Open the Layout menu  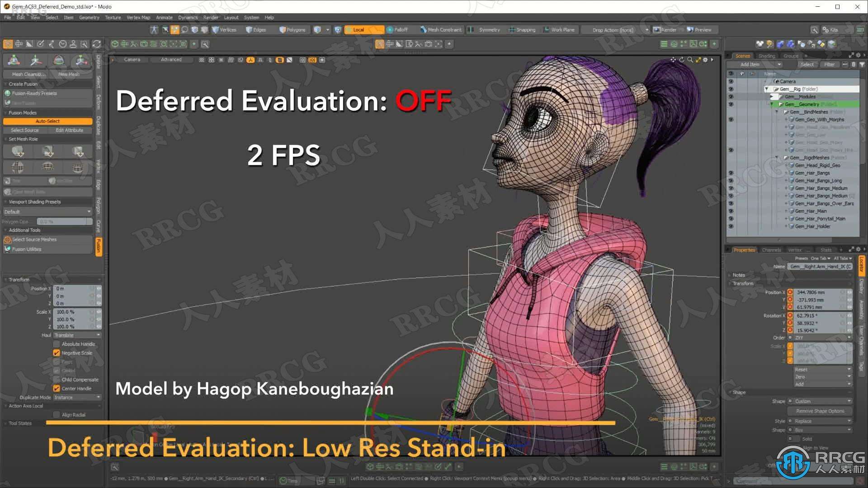point(231,18)
